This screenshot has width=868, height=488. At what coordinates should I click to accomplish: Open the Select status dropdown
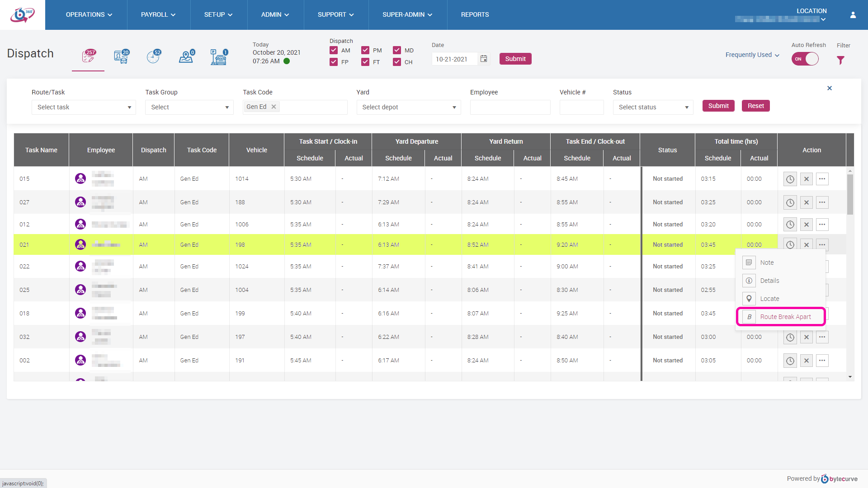(653, 108)
